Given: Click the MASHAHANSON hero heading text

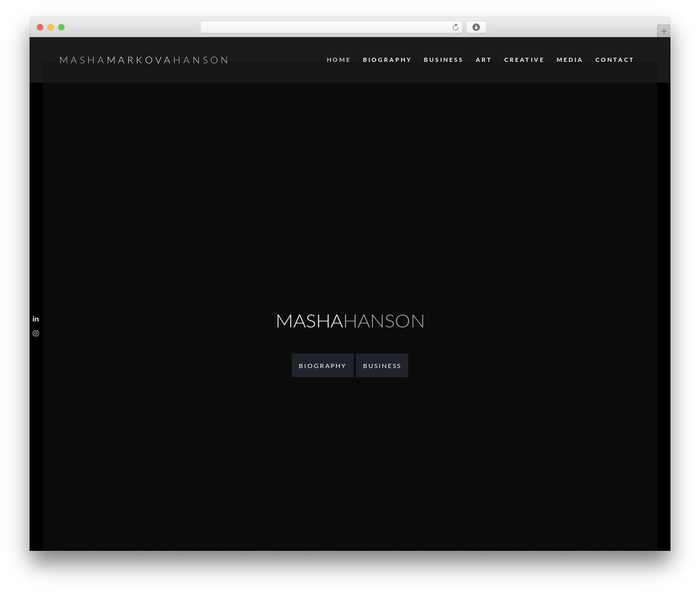Looking at the screenshot, I should click(350, 321).
